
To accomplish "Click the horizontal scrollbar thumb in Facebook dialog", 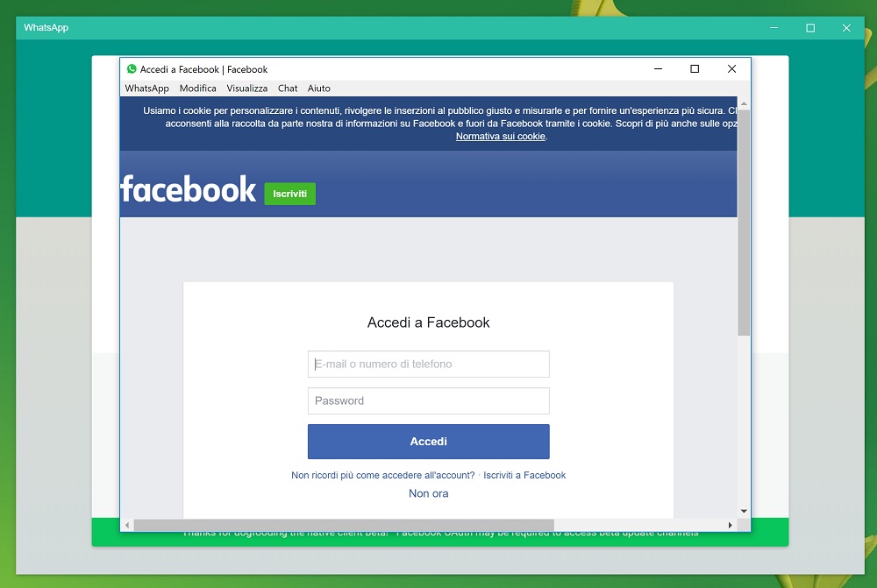I will click(x=344, y=526).
